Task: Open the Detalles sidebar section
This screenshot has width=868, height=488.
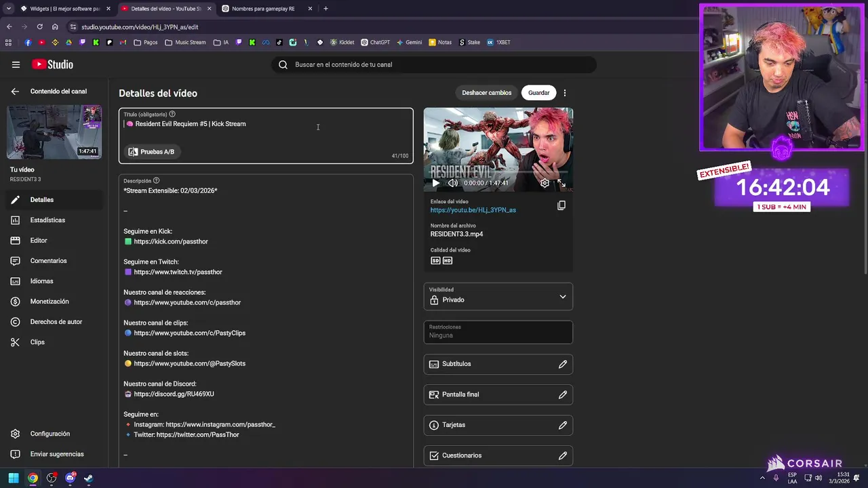Action: pyautogui.click(x=54, y=200)
